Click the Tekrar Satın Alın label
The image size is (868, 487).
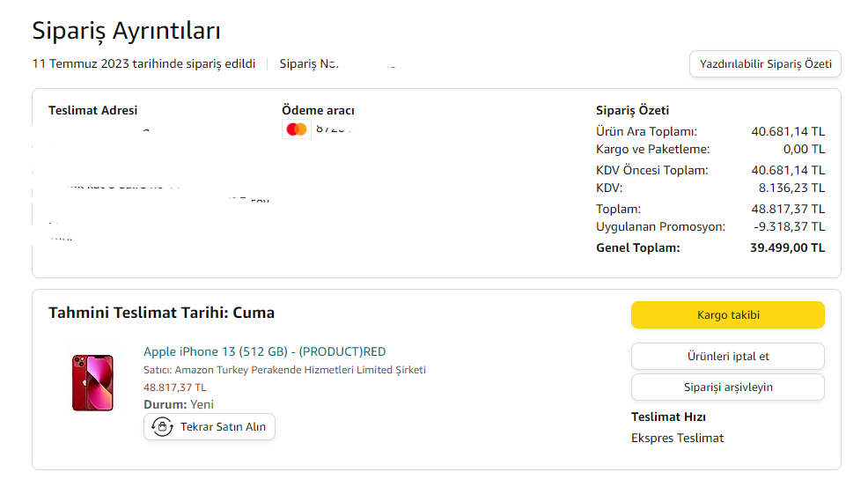click(224, 426)
